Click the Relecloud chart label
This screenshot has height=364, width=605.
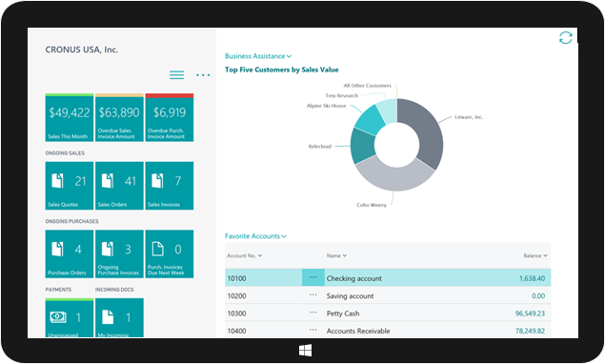320,147
